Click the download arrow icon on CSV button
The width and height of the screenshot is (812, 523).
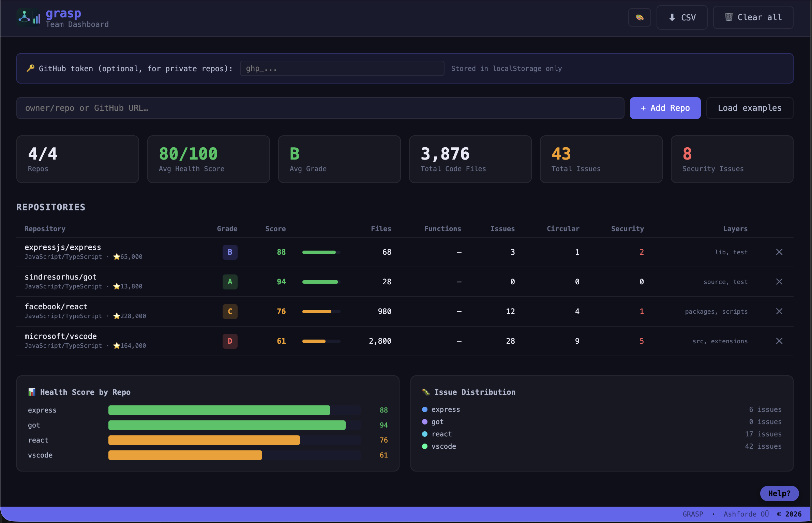pos(672,17)
